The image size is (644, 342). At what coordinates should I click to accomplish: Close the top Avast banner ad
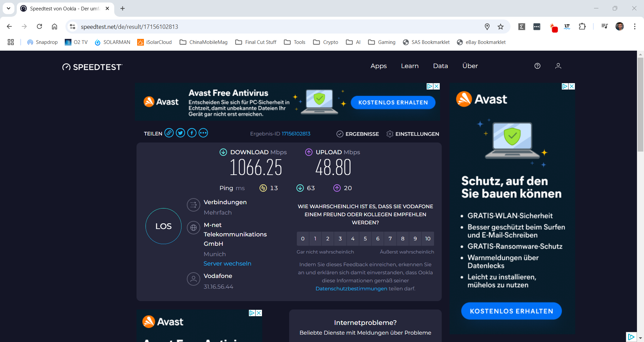(437, 87)
